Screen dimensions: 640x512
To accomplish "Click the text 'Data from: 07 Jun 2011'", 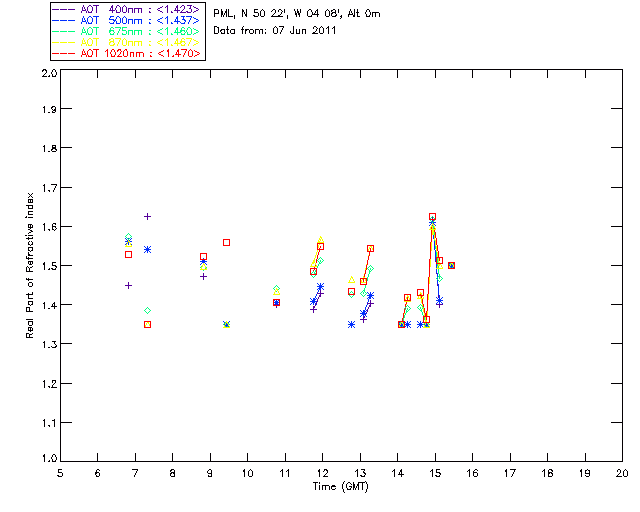I will click(275, 31).
